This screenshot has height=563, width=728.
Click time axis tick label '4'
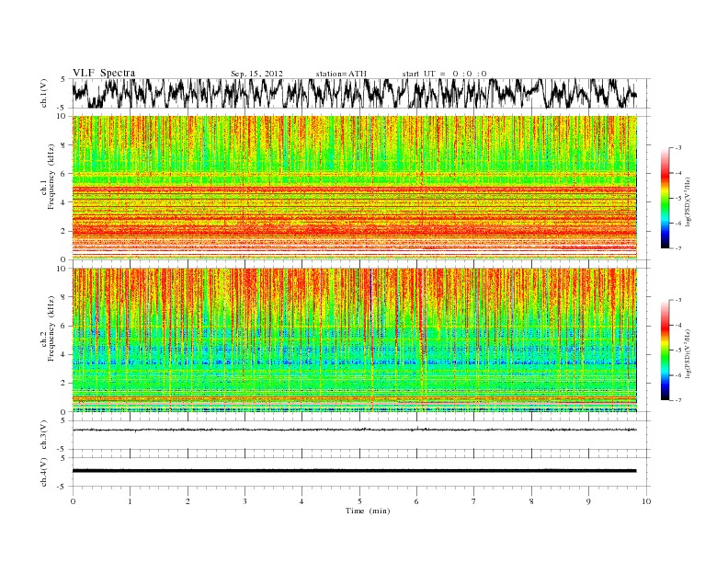(x=301, y=501)
